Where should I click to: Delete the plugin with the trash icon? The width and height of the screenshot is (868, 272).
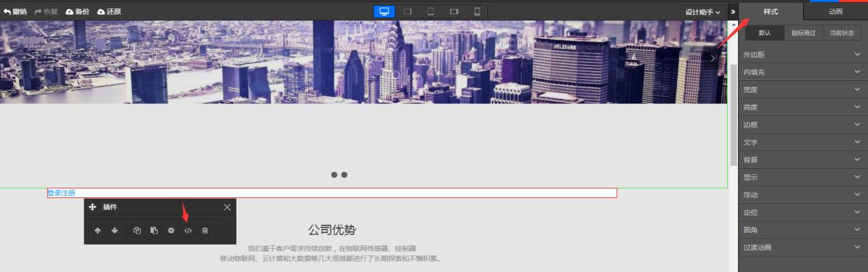coord(205,231)
